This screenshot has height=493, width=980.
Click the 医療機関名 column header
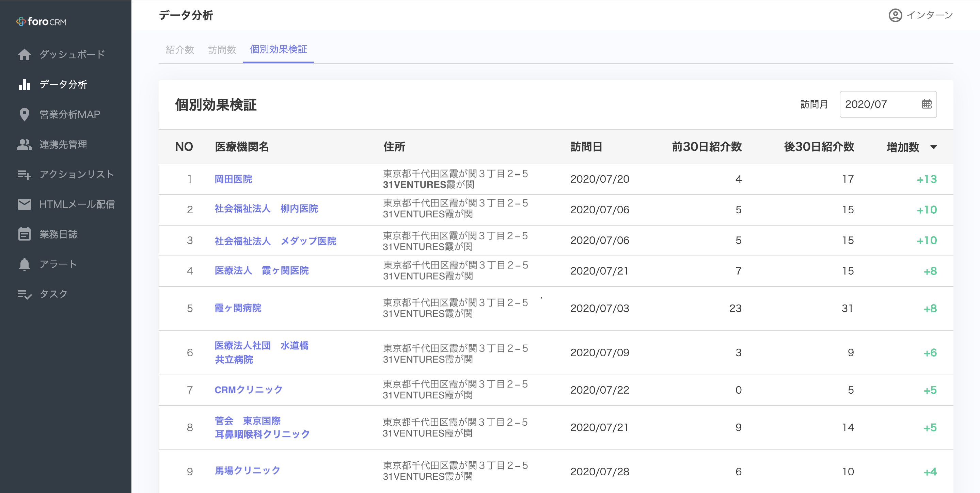(x=242, y=147)
